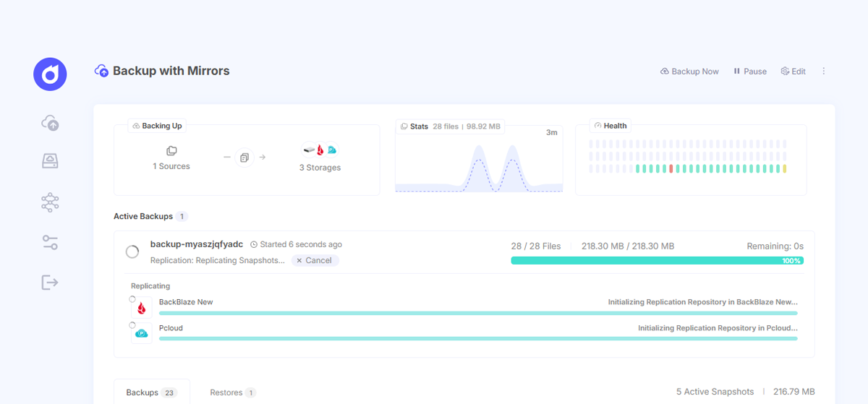The image size is (868, 404).
Task: Click the 3m time label on the Stats chart
Action: tap(551, 132)
